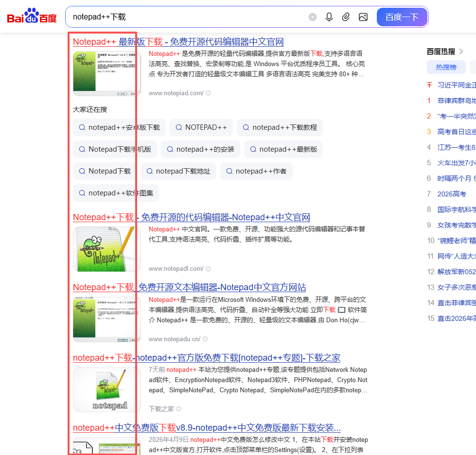
Task: Open result notepad++中文免费版下载v8.9
Action: (207, 428)
